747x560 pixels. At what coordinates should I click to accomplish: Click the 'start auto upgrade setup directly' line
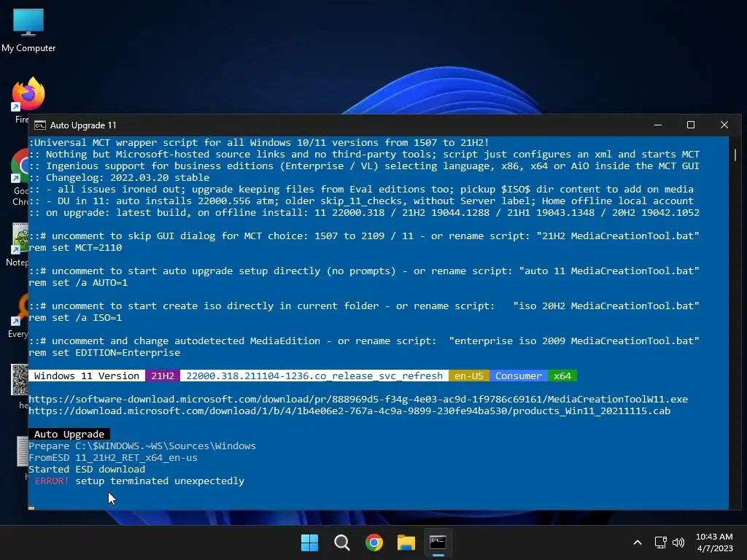(x=364, y=271)
